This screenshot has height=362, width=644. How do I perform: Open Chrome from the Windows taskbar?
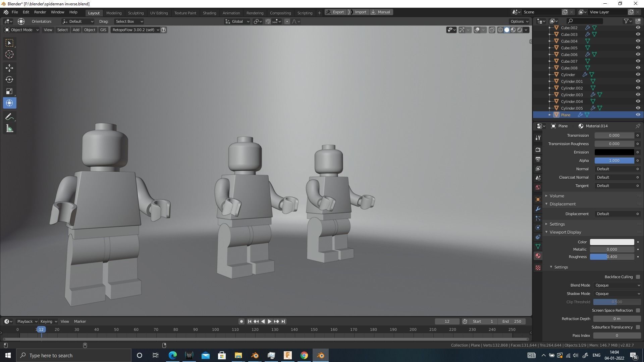pyautogui.click(x=304, y=355)
